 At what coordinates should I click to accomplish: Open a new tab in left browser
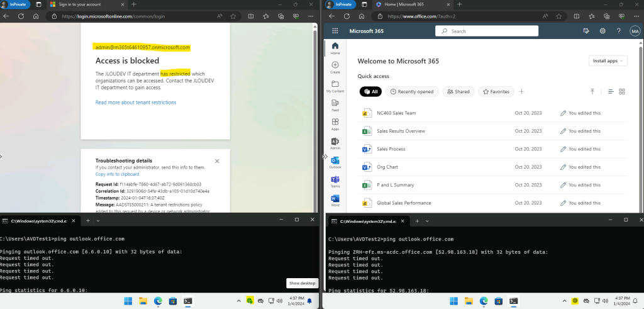point(133,4)
